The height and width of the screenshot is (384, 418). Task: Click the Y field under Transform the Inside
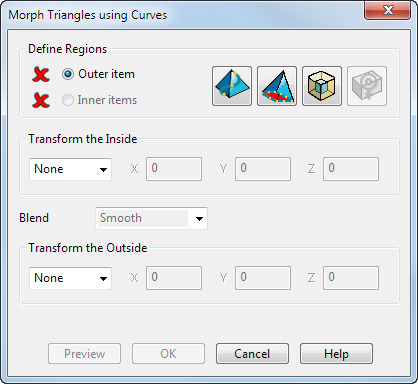coord(263,169)
